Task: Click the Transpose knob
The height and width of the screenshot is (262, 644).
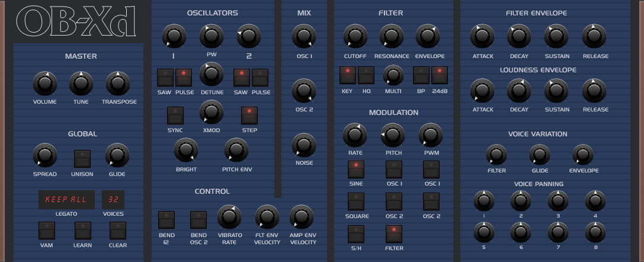Action: [x=118, y=84]
